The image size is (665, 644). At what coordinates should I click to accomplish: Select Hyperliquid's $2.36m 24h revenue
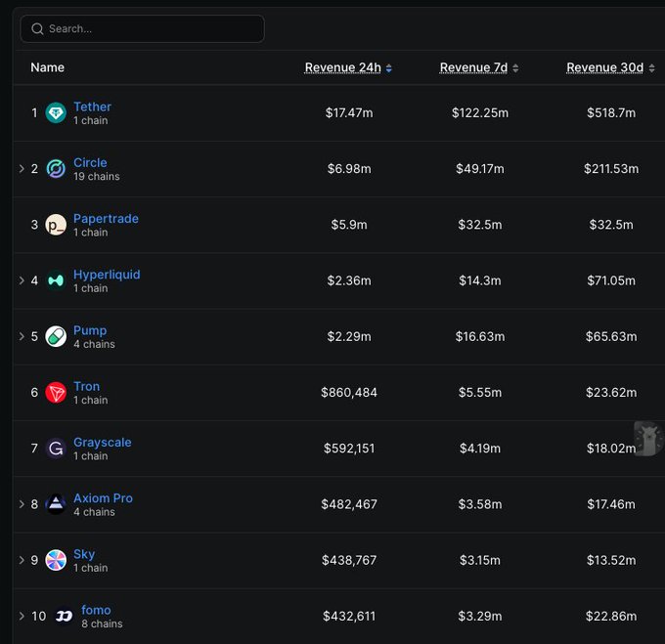pyautogui.click(x=349, y=280)
